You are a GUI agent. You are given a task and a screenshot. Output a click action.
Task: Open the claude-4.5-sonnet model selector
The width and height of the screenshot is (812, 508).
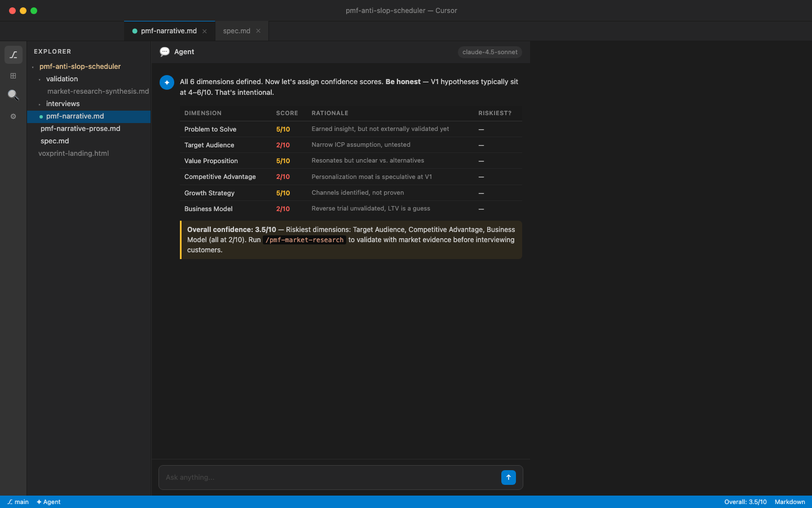coord(490,52)
